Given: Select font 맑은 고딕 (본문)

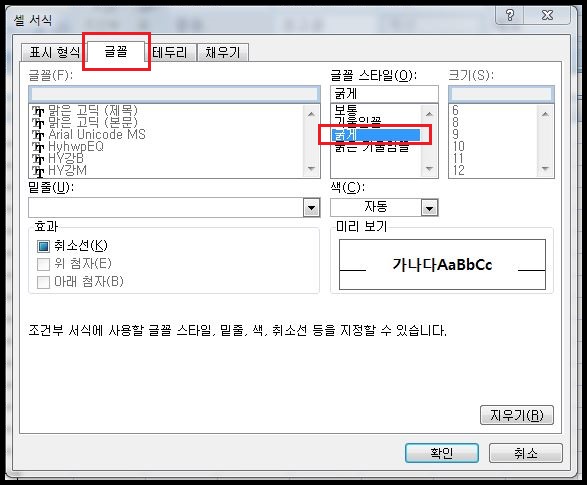Looking at the screenshot, I should tap(92, 122).
